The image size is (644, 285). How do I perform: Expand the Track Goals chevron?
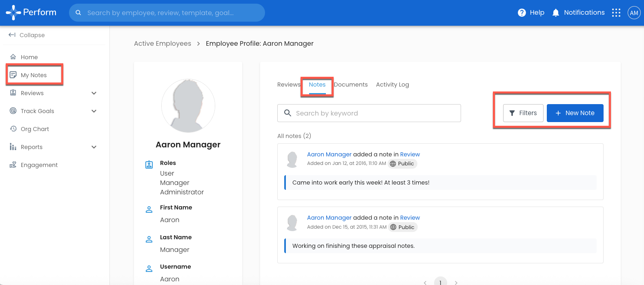point(94,111)
